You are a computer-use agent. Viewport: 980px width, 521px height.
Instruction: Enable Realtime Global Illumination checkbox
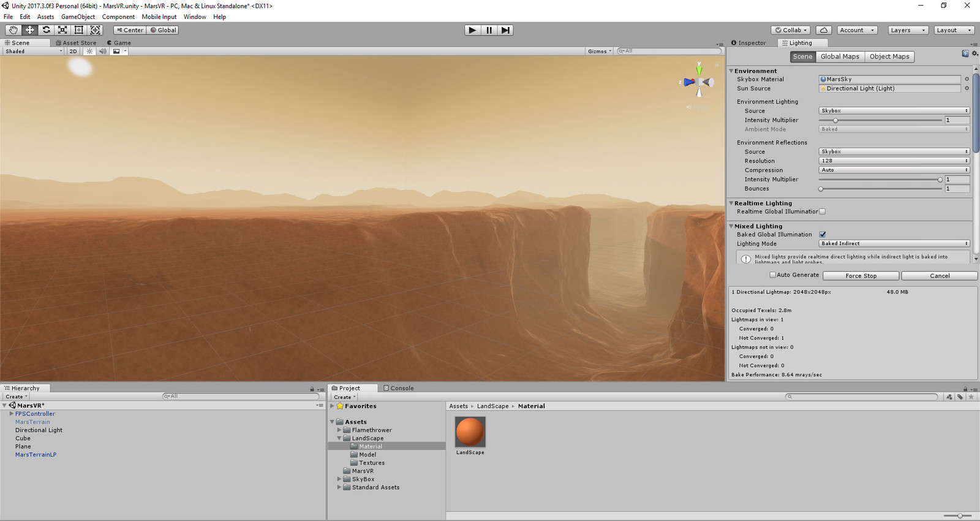point(823,211)
